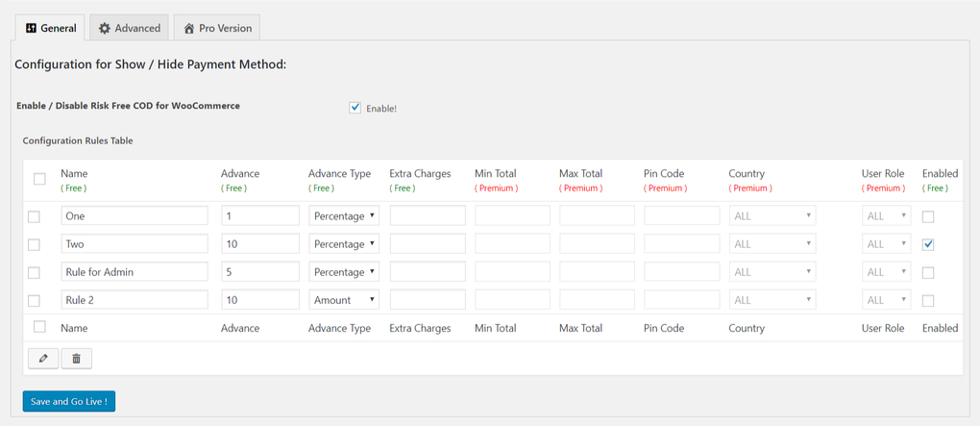Screen dimensions: 980x426
Task: Enable the rule named One
Action: (928, 216)
